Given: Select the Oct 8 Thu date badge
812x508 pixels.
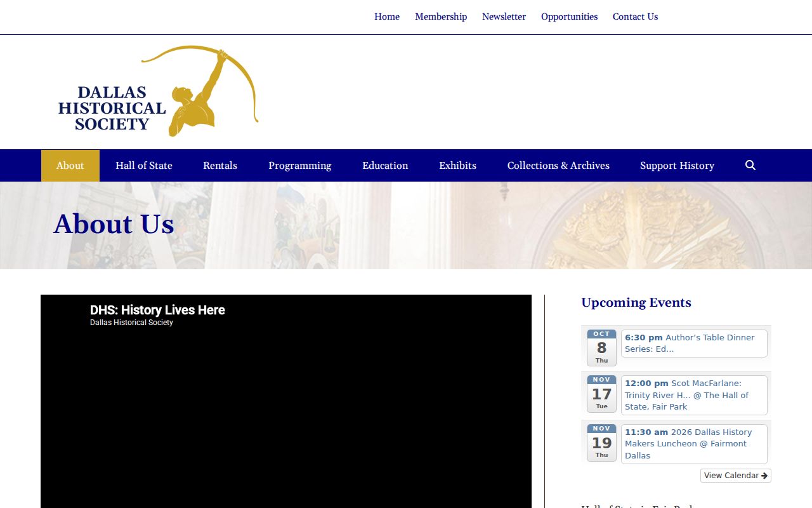Looking at the screenshot, I should [601, 348].
